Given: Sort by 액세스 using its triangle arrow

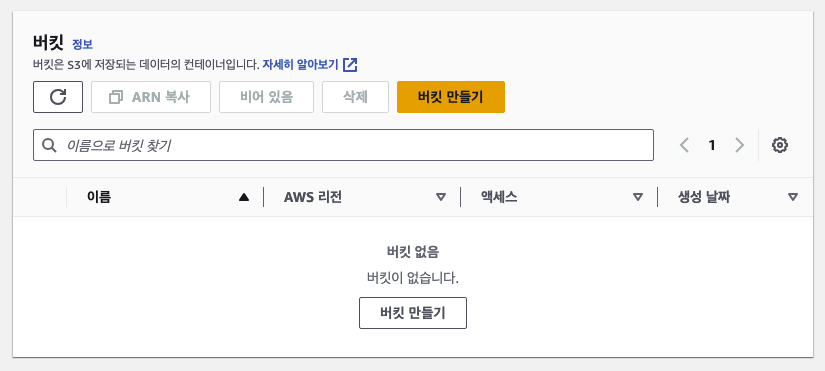Looking at the screenshot, I should (638, 197).
